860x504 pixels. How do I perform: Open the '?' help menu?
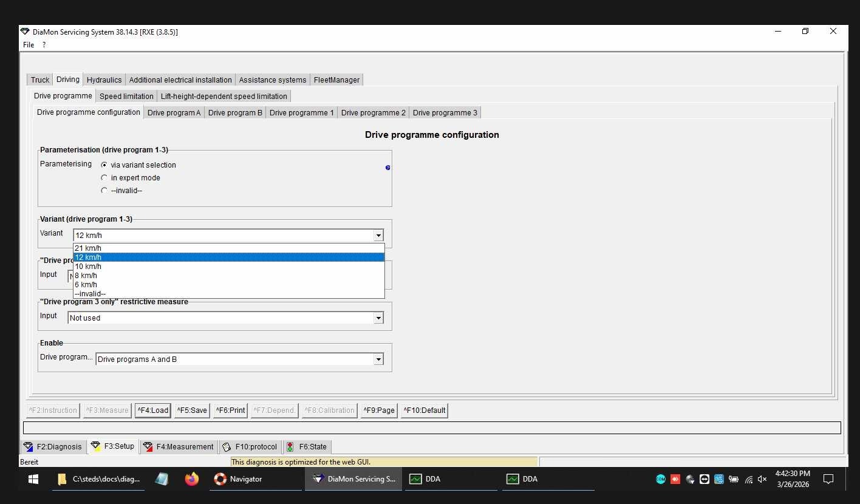44,45
